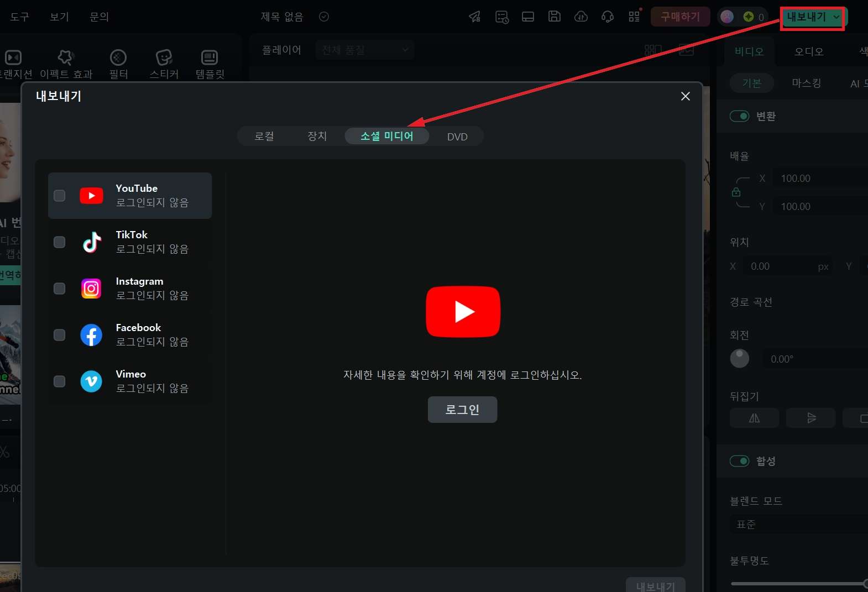Open the 스티커 sticker tool

tap(164, 64)
